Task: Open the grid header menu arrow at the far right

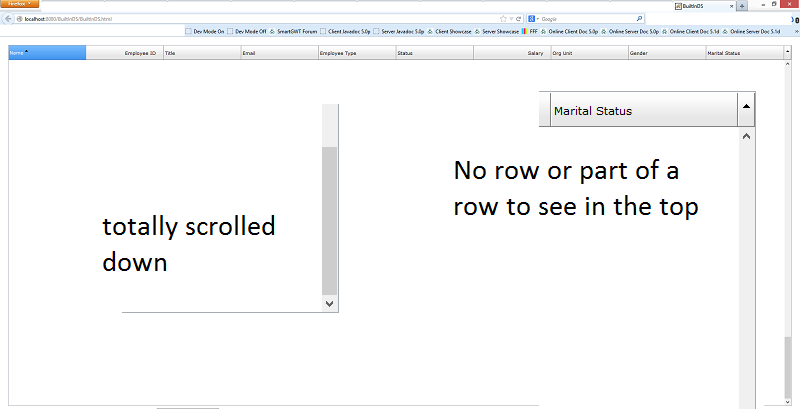Action: [x=789, y=52]
